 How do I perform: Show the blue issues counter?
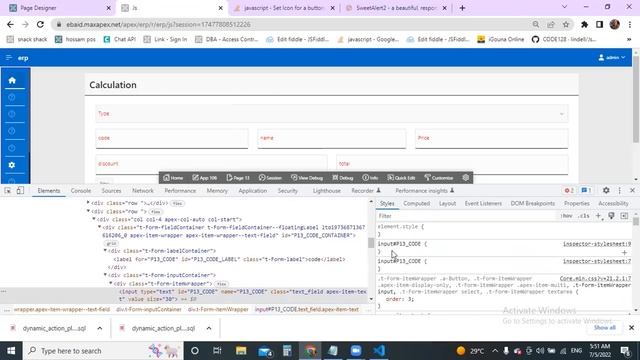tap(586, 191)
